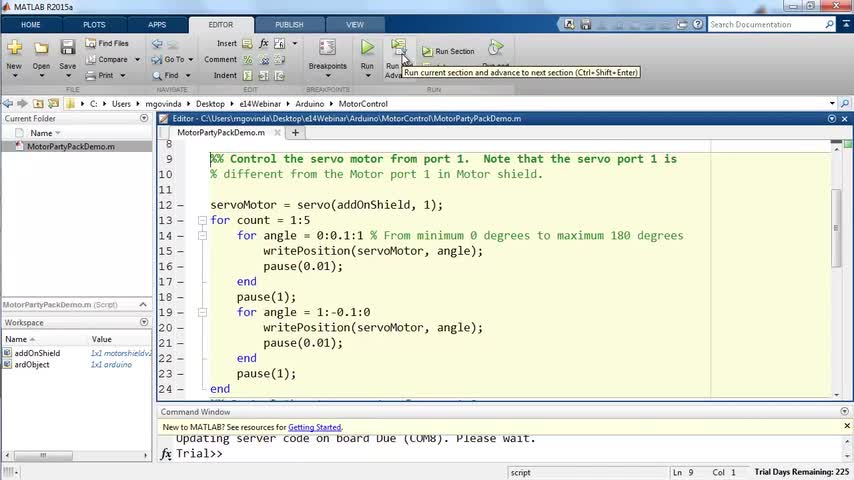Click Find Files in the toolbar
Screen dimensions: 854x480
click(x=107, y=43)
